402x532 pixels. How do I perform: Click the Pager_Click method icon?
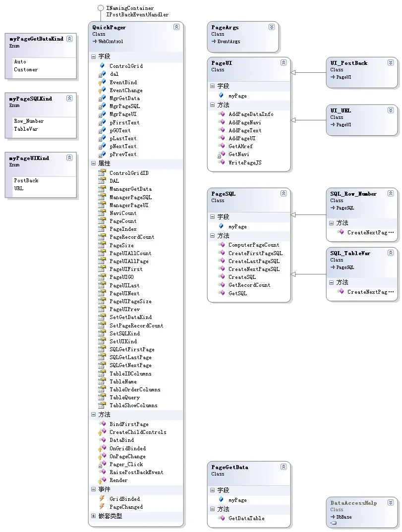tap(102, 464)
